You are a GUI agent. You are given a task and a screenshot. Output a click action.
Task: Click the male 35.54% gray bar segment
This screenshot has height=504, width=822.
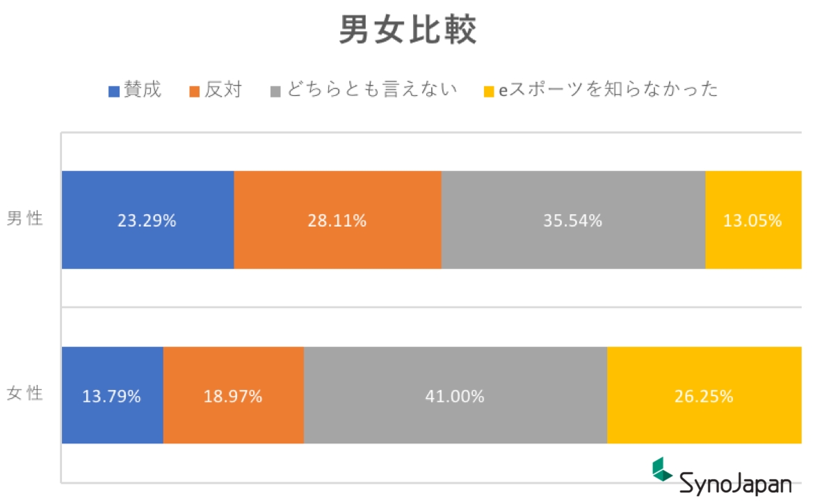coord(573,220)
